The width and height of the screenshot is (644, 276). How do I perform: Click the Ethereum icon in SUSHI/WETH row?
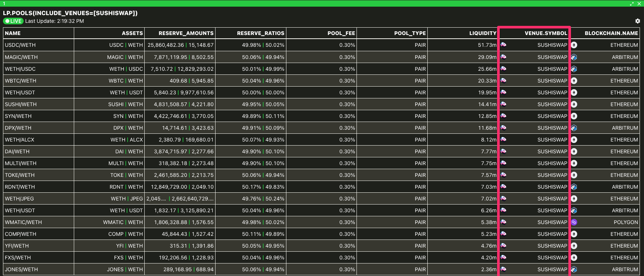pos(574,104)
